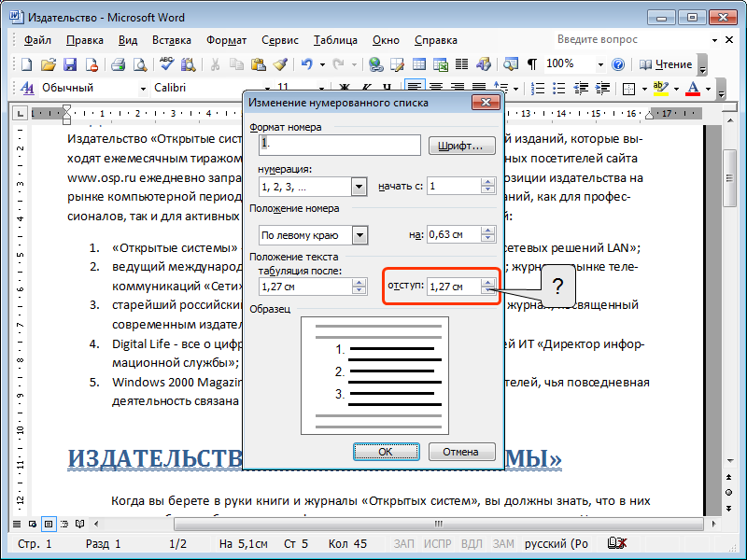Image resolution: width=747 pixels, height=560 pixels.
Task: Create a new blank document
Action: (x=27, y=64)
